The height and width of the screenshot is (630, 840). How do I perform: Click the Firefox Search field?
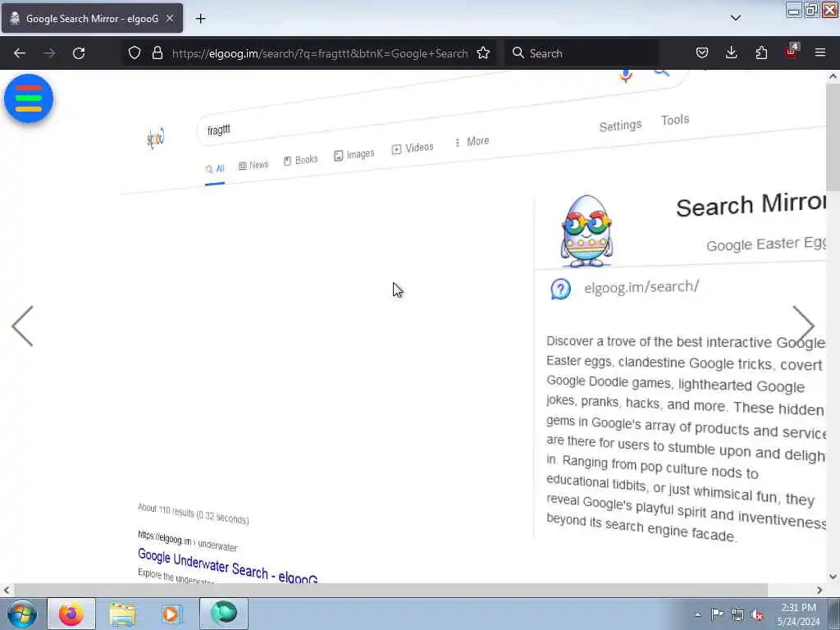tap(582, 53)
